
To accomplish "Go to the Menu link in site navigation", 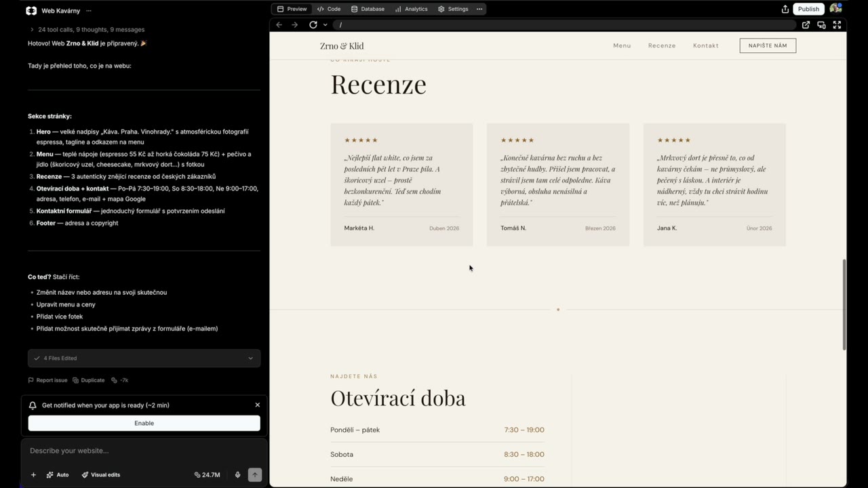I will [x=622, y=45].
